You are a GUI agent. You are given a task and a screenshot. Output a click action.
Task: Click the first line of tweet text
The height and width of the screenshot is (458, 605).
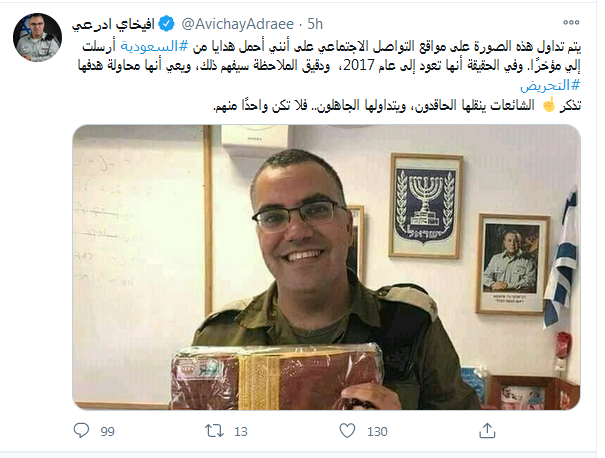click(332, 46)
